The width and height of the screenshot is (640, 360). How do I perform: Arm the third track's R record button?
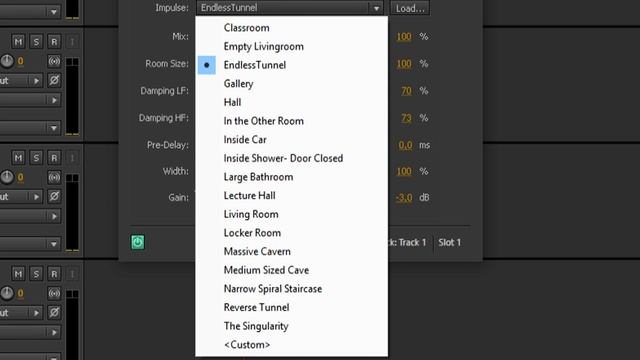(54, 273)
